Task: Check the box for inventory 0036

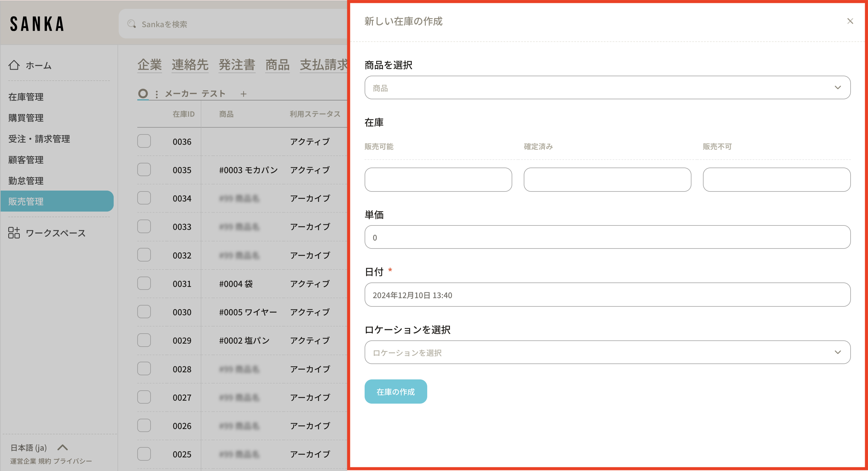Action: coord(144,141)
